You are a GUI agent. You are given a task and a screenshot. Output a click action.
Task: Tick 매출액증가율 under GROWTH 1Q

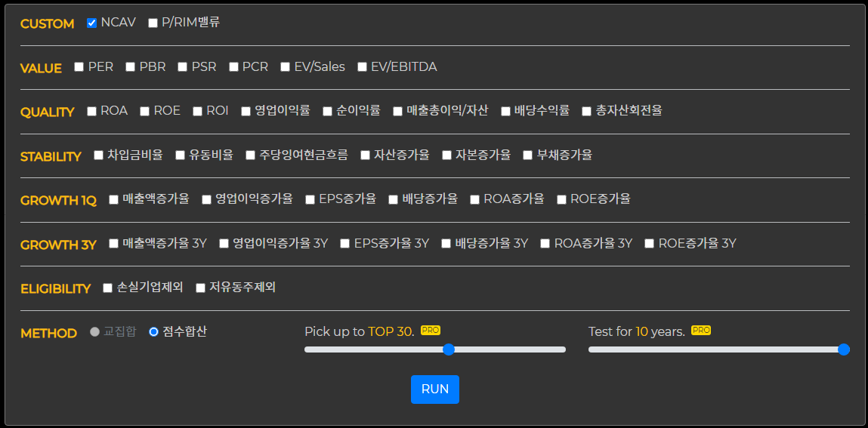tap(113, 199)
